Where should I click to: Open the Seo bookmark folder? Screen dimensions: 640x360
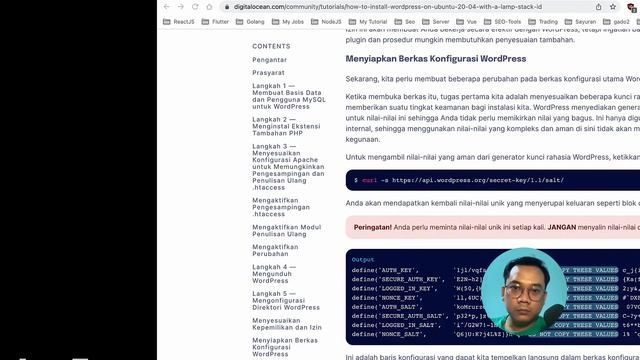tap(405, 22)
